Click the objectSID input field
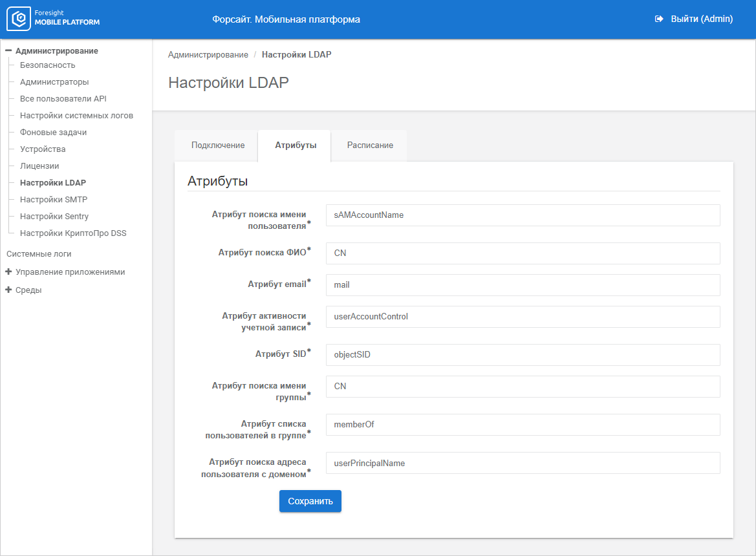Image resolution: width=756 pixels, height=556 pixels. tap(523, 355)
